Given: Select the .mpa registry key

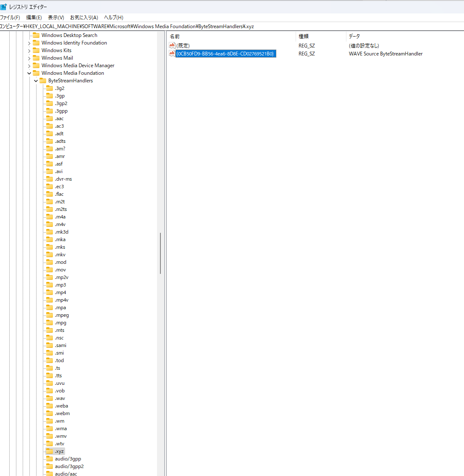Looking at the screenshot, I should pyautogui.click(x=60, y=308).
